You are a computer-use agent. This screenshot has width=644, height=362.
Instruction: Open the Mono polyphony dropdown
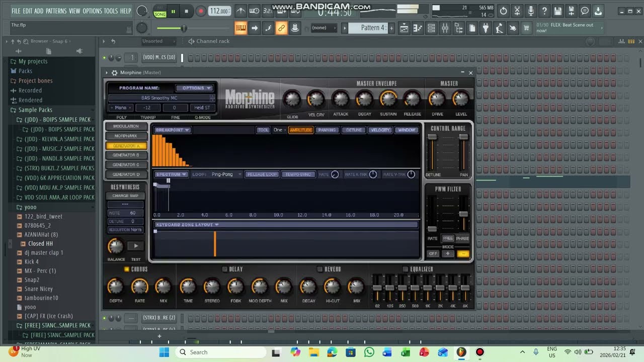pyautogui.click(x=121, y=108)
